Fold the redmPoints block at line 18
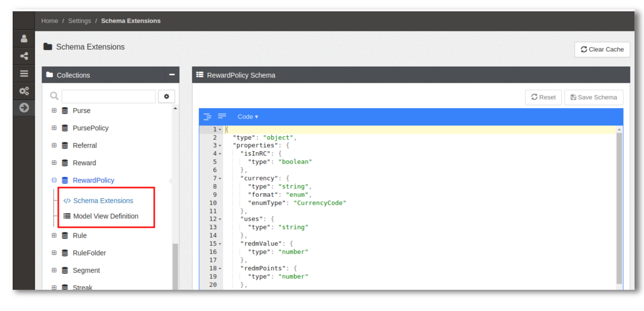Image resolution: width=644 pixels, height=311 pixels. click(x=220, y=269)
